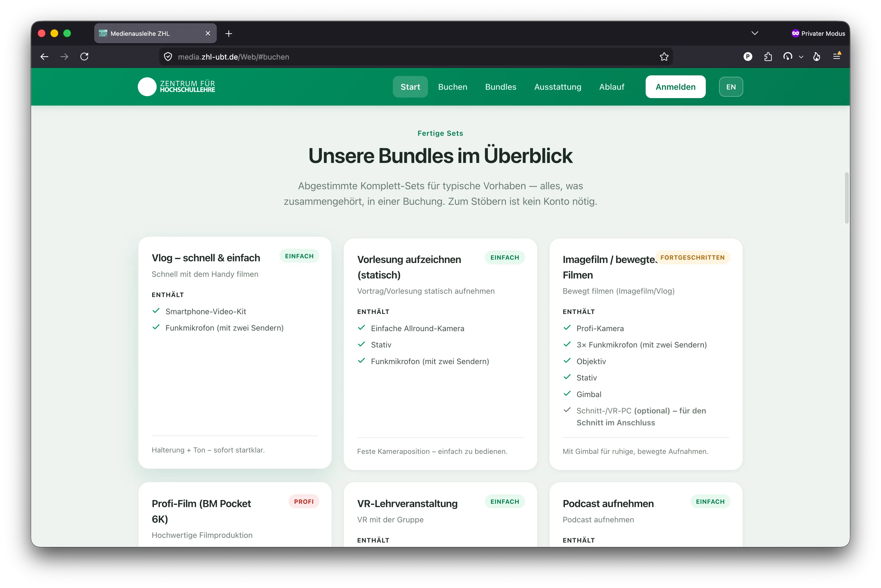881x588 pixels.
Task: Click Halterung + Ton – sofort startklar.
Action: [208, 450]
